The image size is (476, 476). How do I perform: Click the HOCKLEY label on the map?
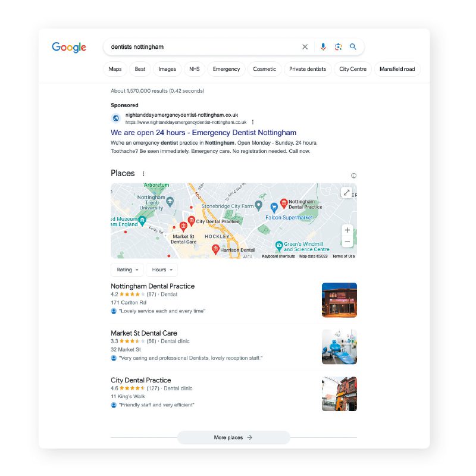coord(217,236)
